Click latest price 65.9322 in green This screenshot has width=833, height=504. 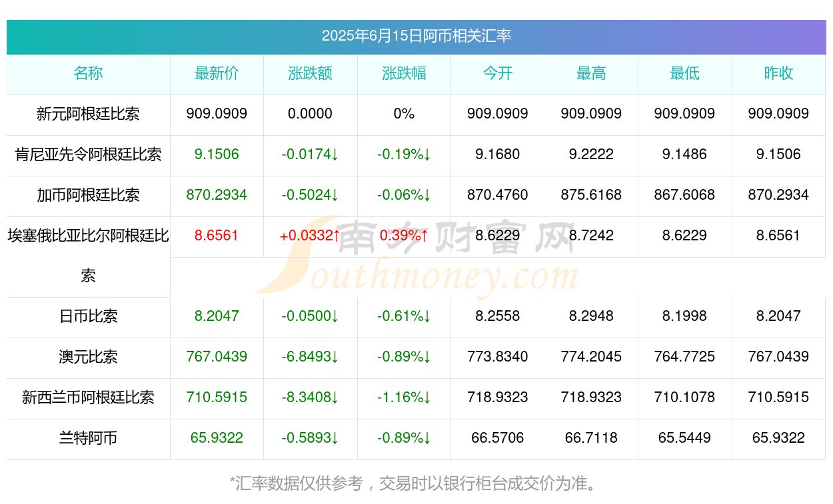point(217,438)
